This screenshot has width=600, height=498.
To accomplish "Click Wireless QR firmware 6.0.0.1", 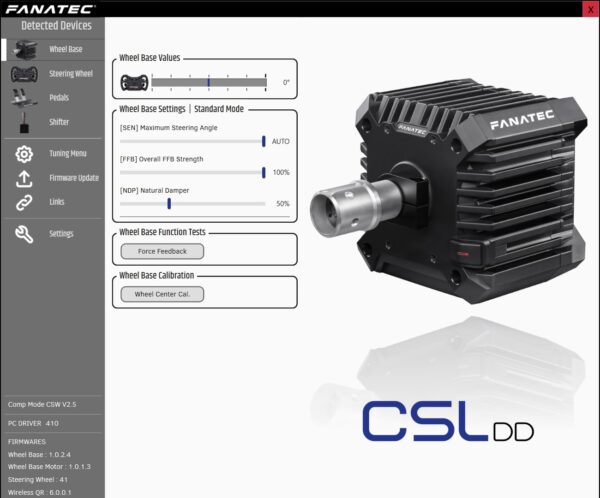I will [x=39, y=492].
